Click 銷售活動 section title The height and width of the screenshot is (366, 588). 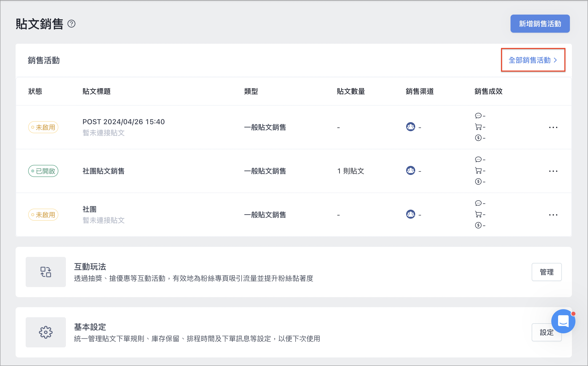pyautogui.click(x=44, y=60)
